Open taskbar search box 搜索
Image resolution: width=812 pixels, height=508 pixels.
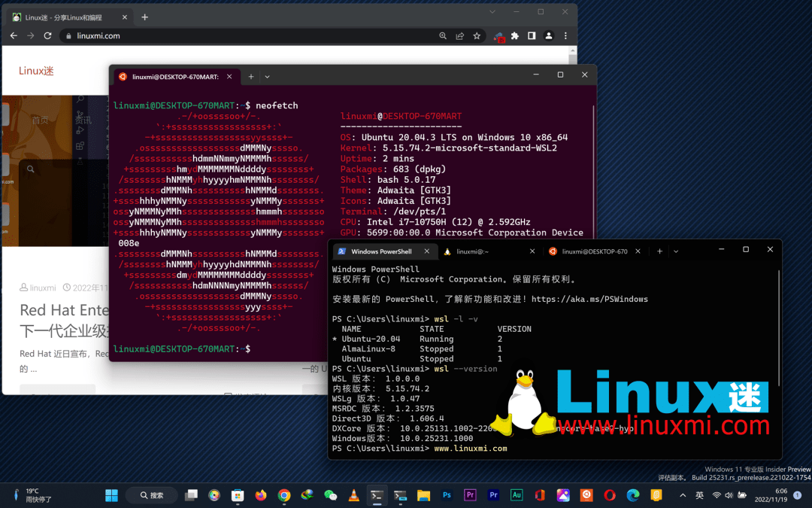(x=152, y=495)
